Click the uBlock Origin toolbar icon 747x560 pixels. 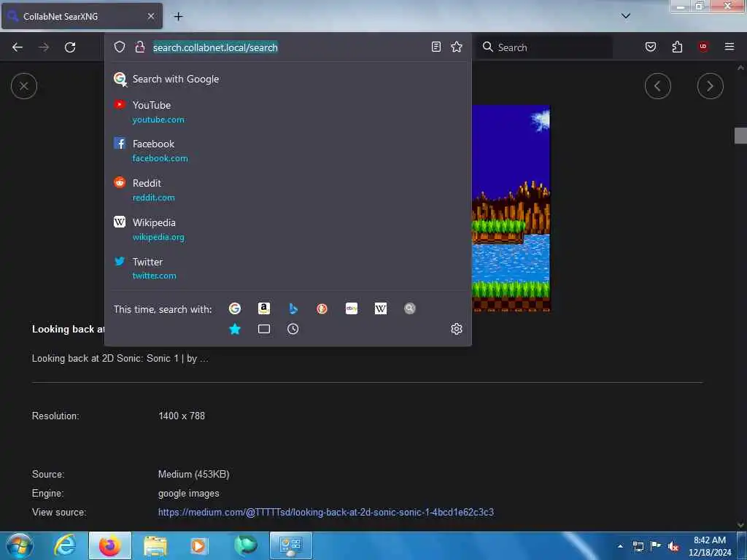pyautogui.click(x=703, y=46)
